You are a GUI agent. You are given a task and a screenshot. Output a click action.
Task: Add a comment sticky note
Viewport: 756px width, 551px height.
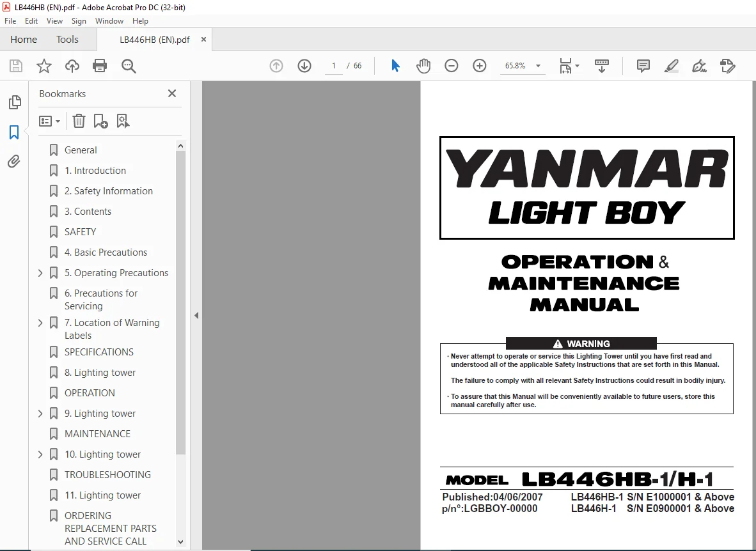643,66
